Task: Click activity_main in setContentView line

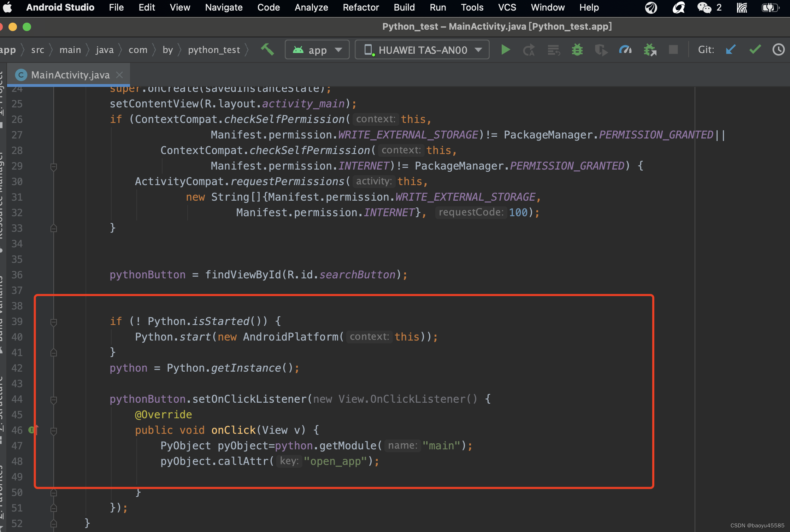Action: pyautogui.click(x=303, y=104)
